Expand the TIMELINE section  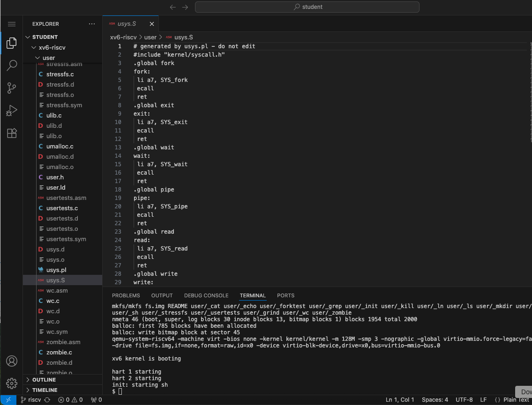(45, 390)
